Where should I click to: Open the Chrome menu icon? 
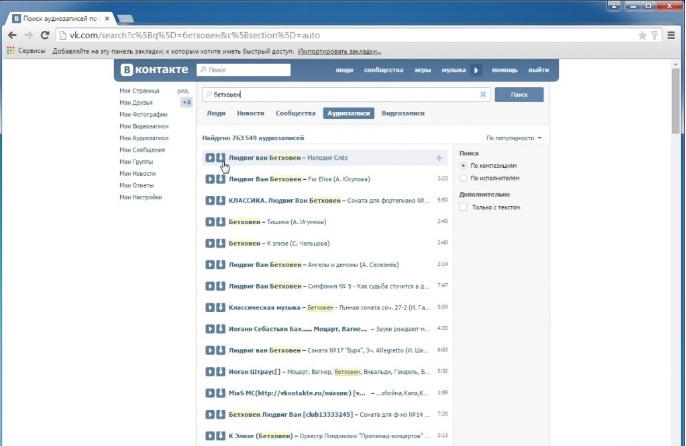(659, 35)
